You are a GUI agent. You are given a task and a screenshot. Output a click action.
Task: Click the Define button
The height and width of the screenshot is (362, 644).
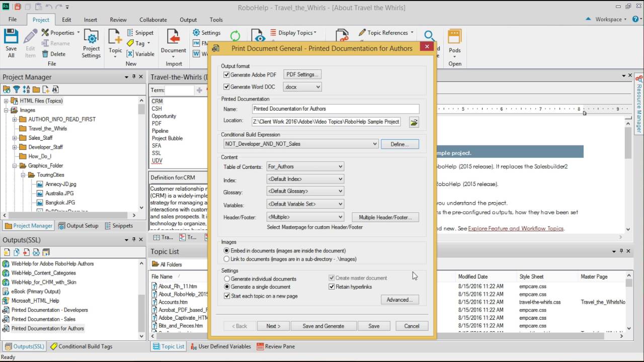399,144
